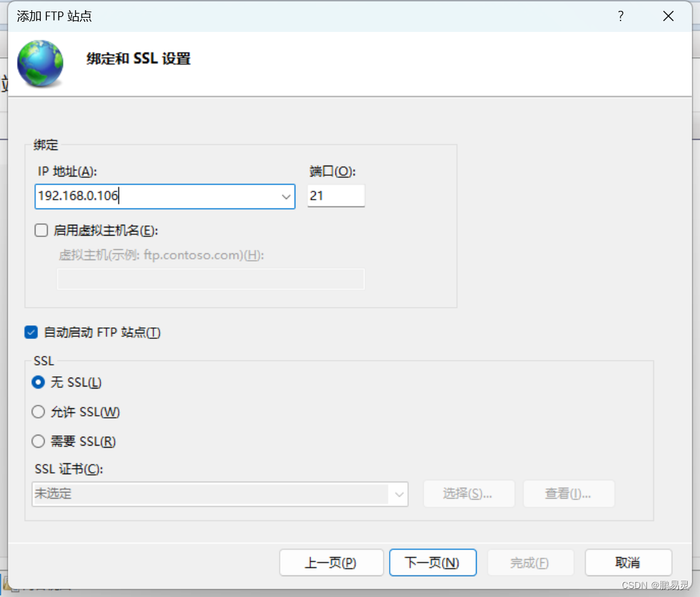
Task: Click the IP 地址 text field showing 192.168.0.106
Action: pos(156,196)
